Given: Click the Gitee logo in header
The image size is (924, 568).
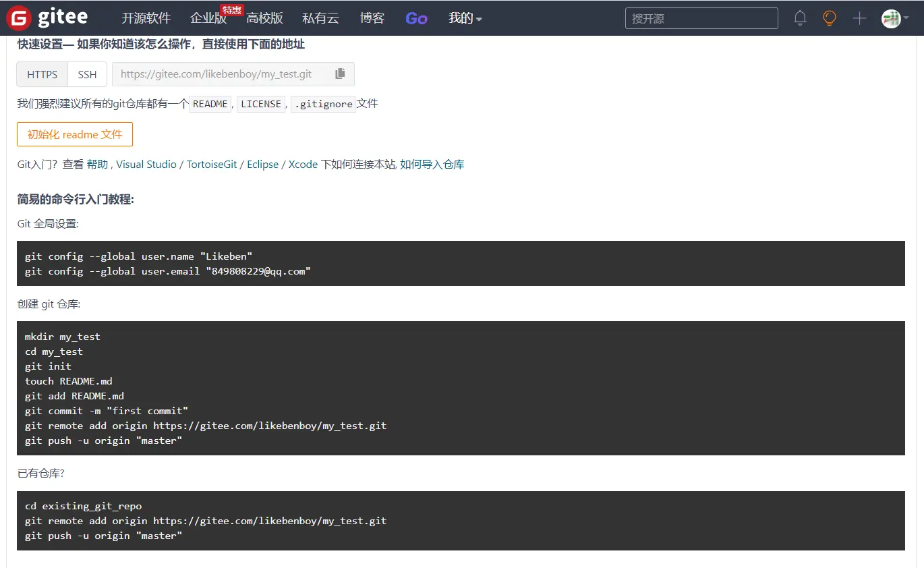Looking at the screenshot, I should 47,18.
